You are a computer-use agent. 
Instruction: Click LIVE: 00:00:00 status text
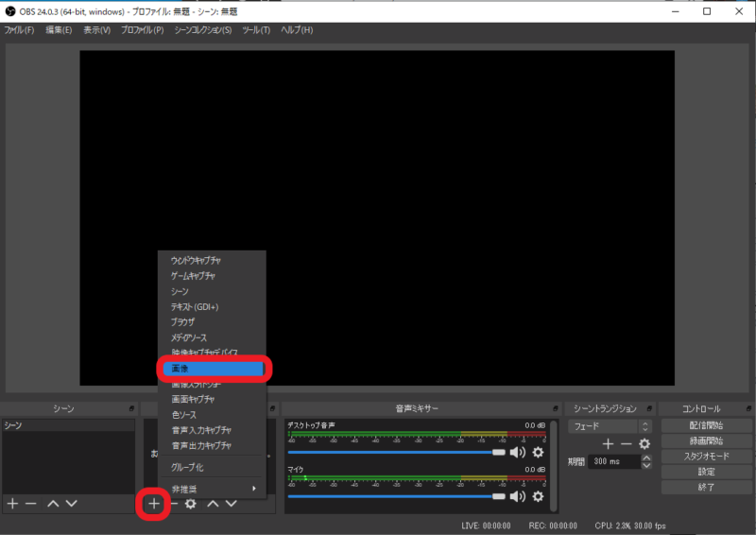[486, 526]
